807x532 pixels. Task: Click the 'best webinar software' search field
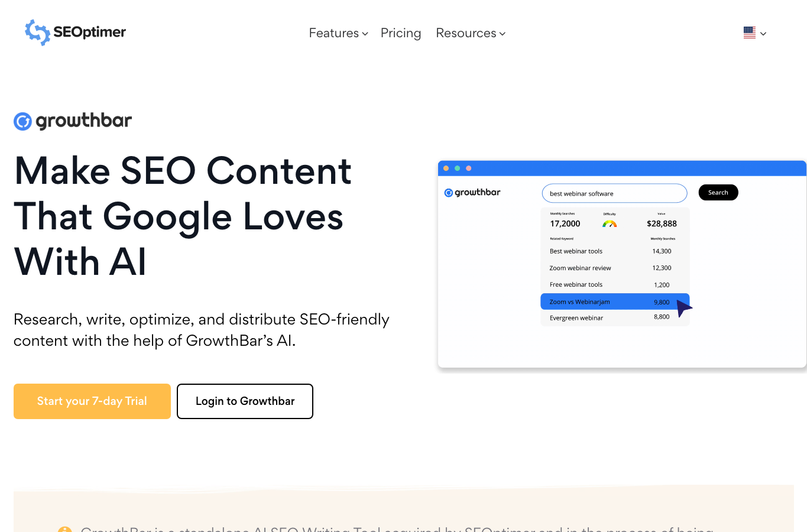click(x=614, y=193)
